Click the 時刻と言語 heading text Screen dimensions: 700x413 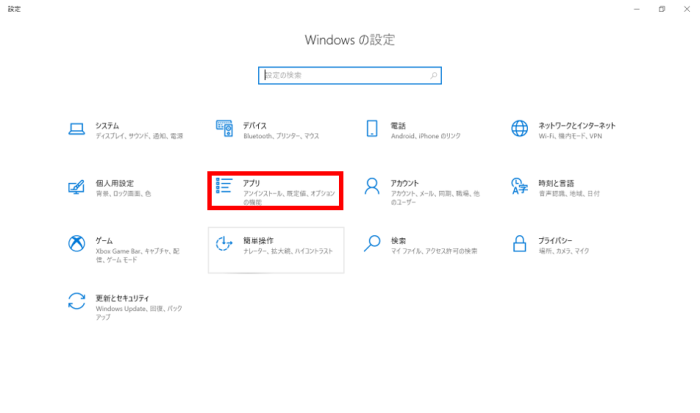coord(555,183)
